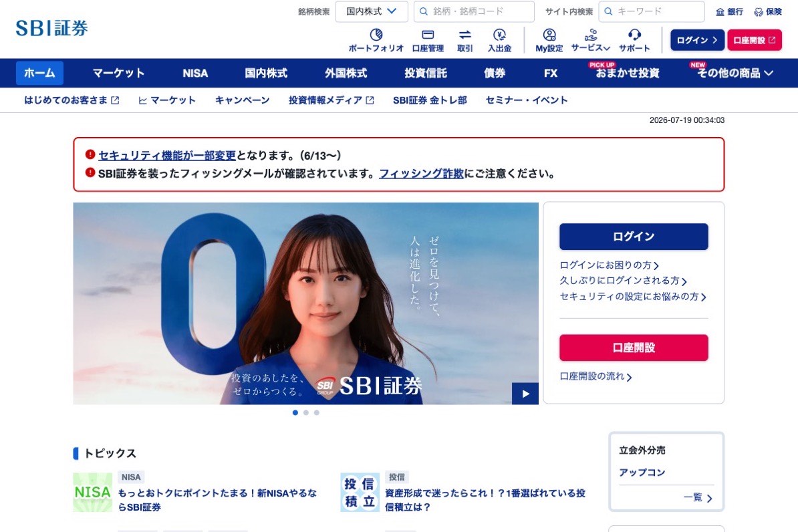Open the はじめてのお客さま link

pyautogui.click(x=72, y=100)
